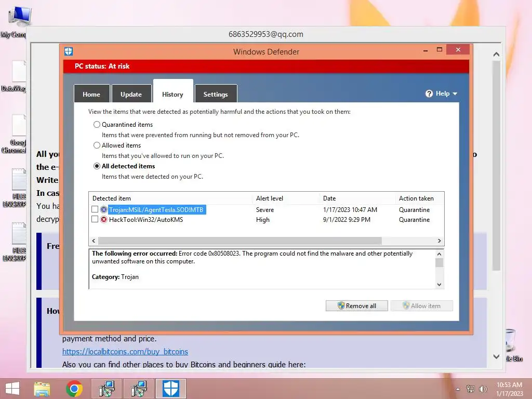
Task: Select the Google Chrome desktop shortcut icon
Action: pyautogui.click(x=19, y=126)
